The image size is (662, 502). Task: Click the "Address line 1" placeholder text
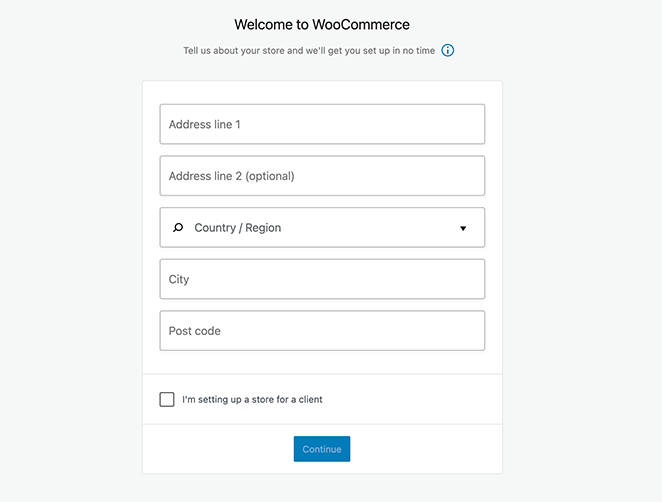[x=205, y=124]
